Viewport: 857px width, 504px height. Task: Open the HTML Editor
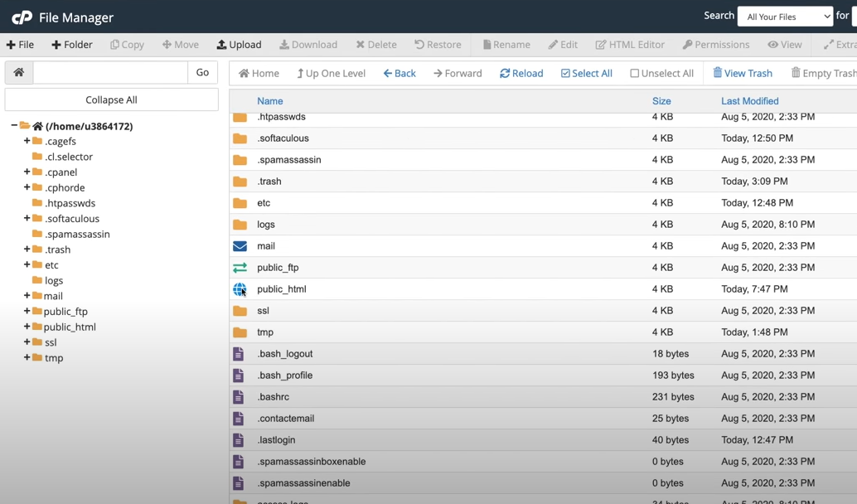pos(630,45)
